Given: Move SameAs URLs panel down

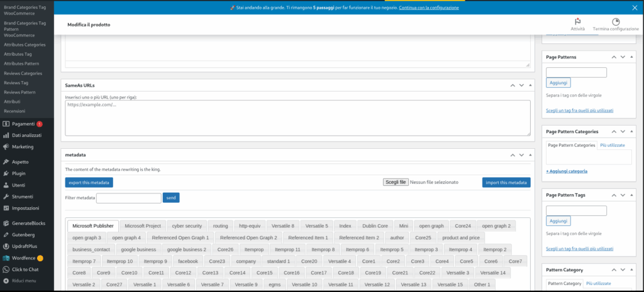Looking at the screenshot, I should point(521,85).
